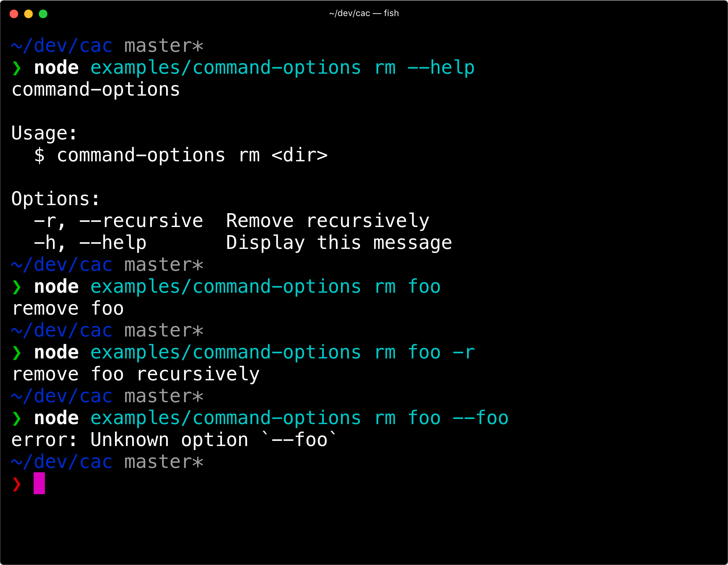Click the <dir> placeholder in Usage line
Image resolution: width=728 pixels, height=565 pixels.
coord(300,155)
